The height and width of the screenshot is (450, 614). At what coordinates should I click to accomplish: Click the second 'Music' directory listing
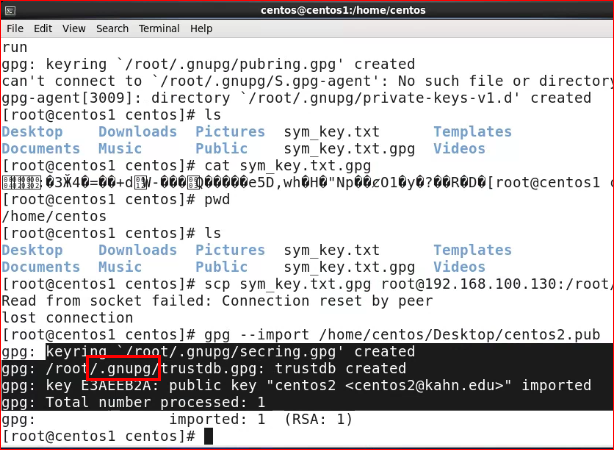[120, 267]
